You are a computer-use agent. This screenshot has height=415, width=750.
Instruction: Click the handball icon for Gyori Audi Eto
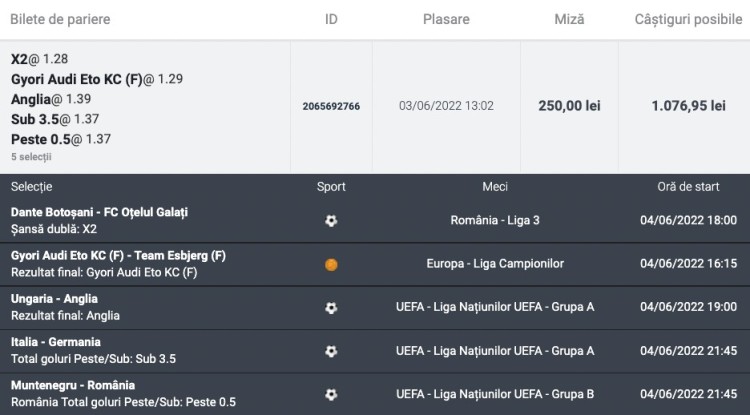[x=331, y=264]
